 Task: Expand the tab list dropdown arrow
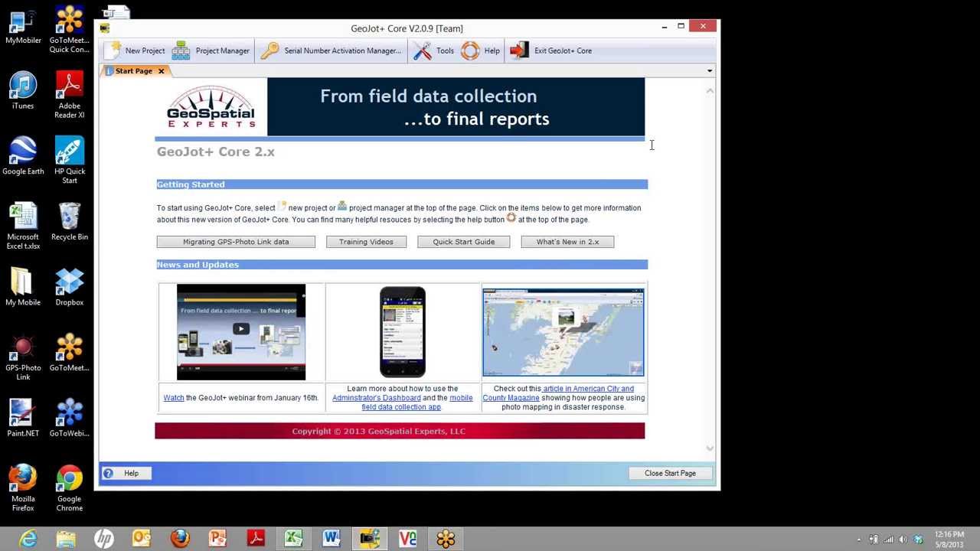(710, 71)
